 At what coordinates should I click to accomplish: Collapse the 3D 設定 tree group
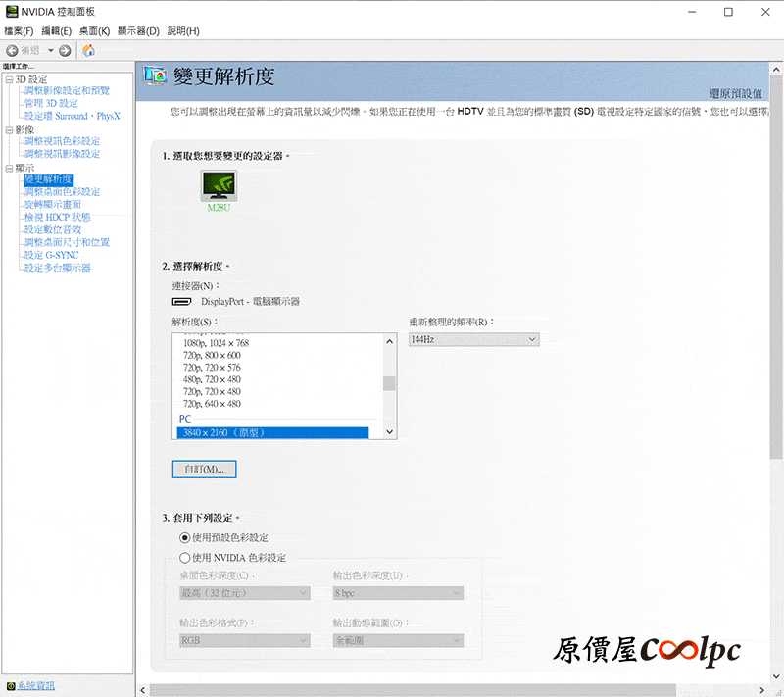point(9,79)
